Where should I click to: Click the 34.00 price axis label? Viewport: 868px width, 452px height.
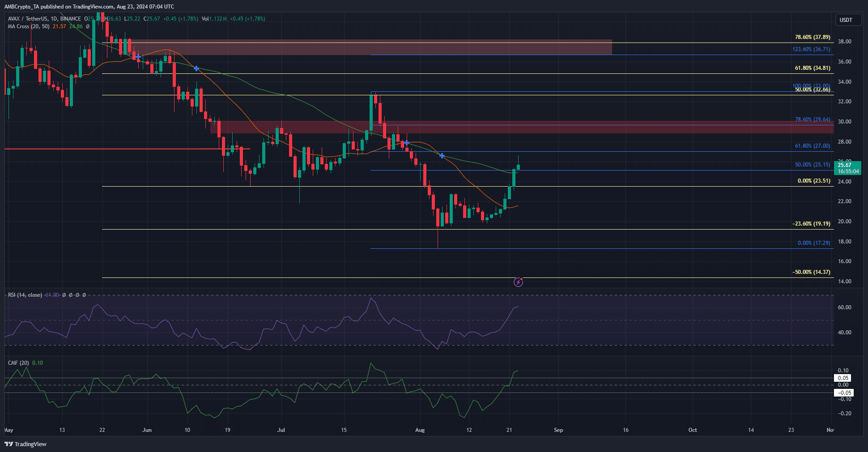click(844, 82)
